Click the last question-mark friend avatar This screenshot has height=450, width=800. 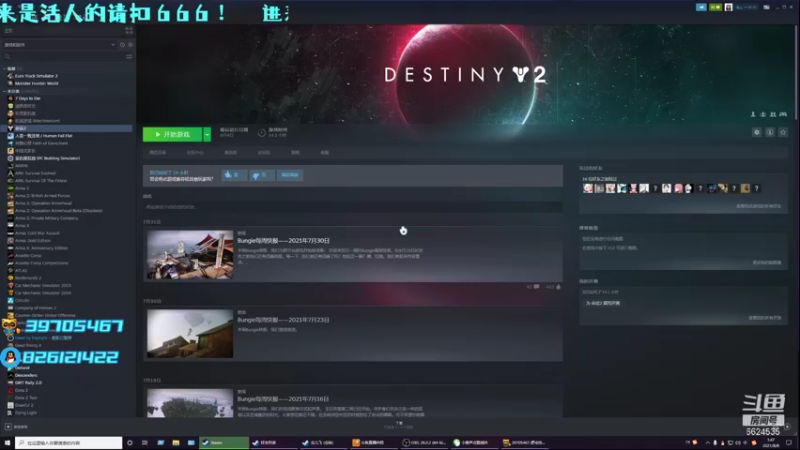coord(757,188)
